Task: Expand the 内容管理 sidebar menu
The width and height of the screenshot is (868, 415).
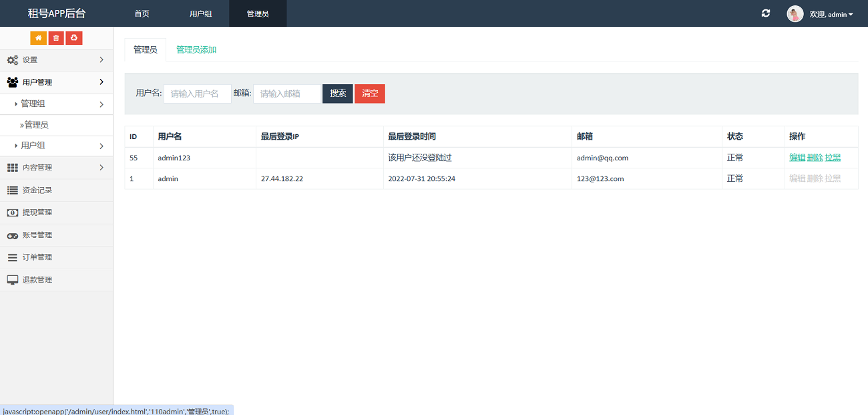Action: click(x=56, y=168)
